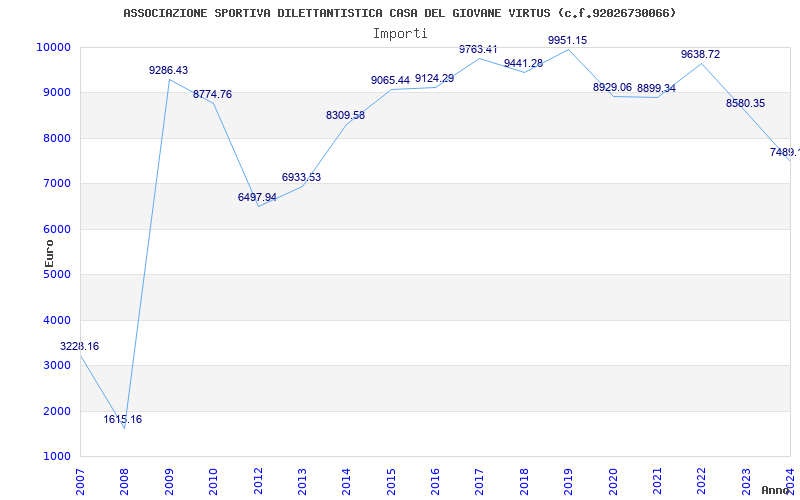This screenshot has height=500, width=800.
Task: Click x-axis year label 2018
Action: (x=524, y=482)
